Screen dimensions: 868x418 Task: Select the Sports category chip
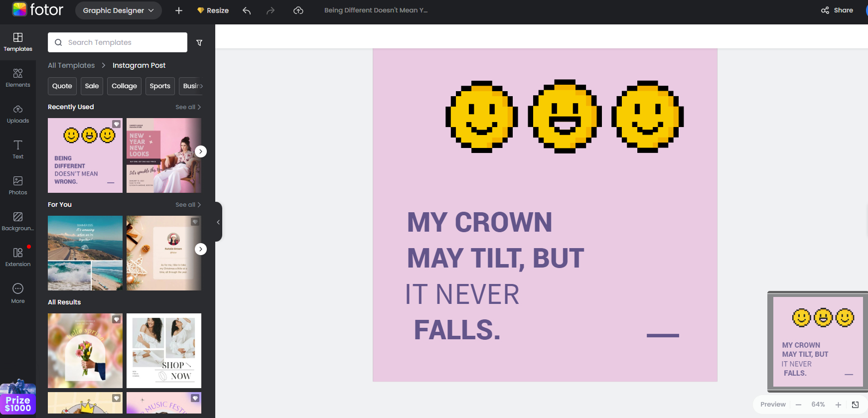(160, 86)
